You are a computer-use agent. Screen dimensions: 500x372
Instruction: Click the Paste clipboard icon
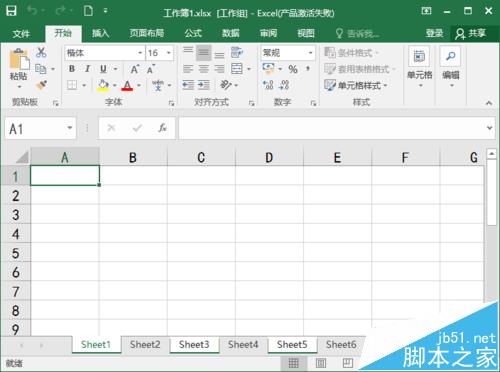click(x=19, y=59)
